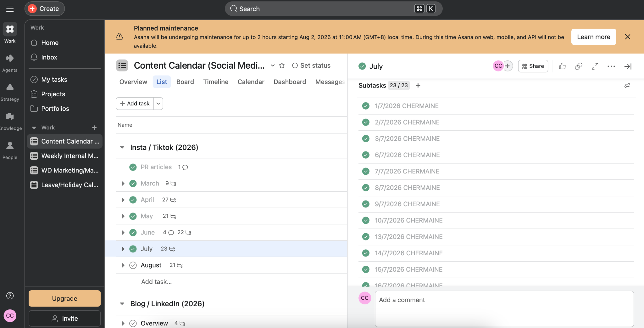This screenshot has height=328, width=644.
Task: Click the Invite button
Action: click(64, 319)
